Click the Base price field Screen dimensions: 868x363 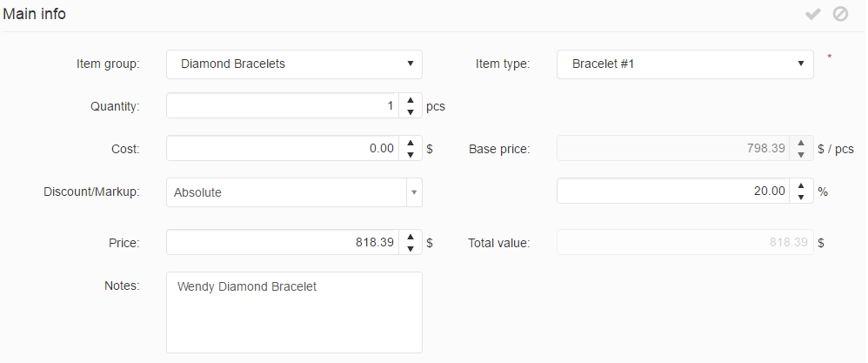(x=672, y=149)
